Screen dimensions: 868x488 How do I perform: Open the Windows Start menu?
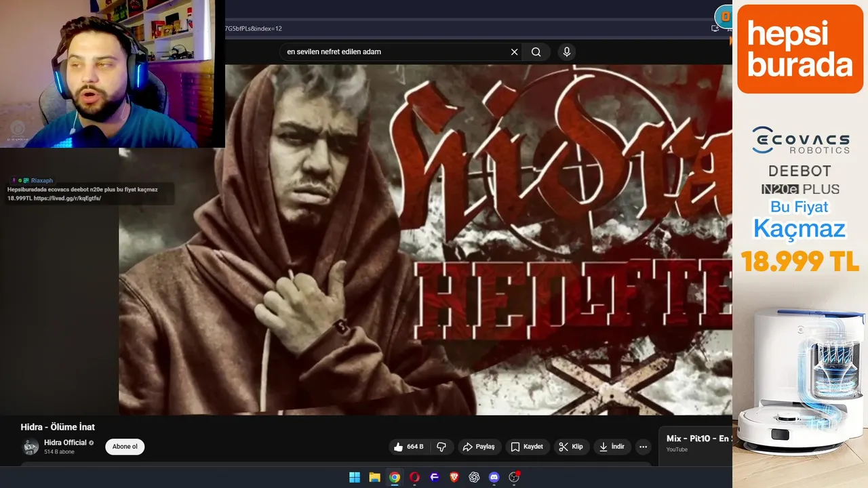(355, 477)
